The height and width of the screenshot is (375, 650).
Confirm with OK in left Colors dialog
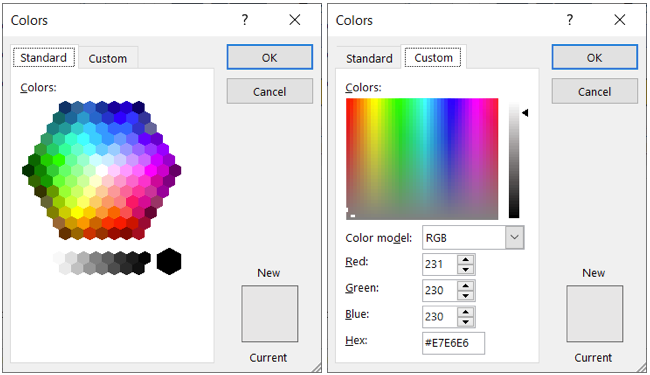269,57
